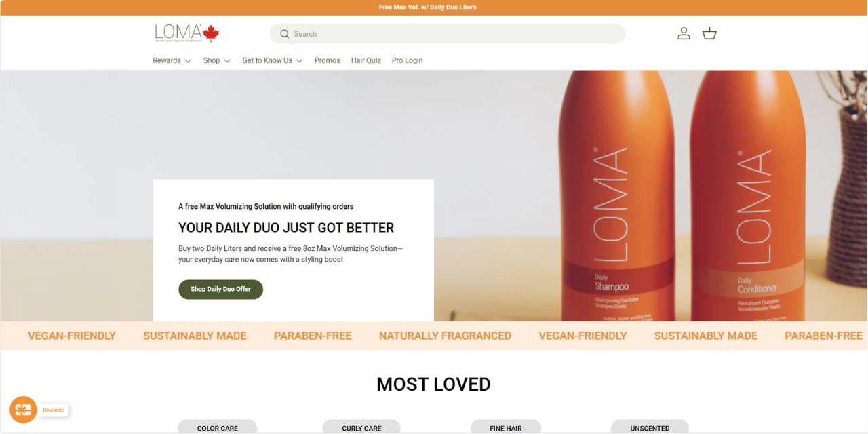
Task: Open the Promos menu item
Action: (x=328, y=60)
